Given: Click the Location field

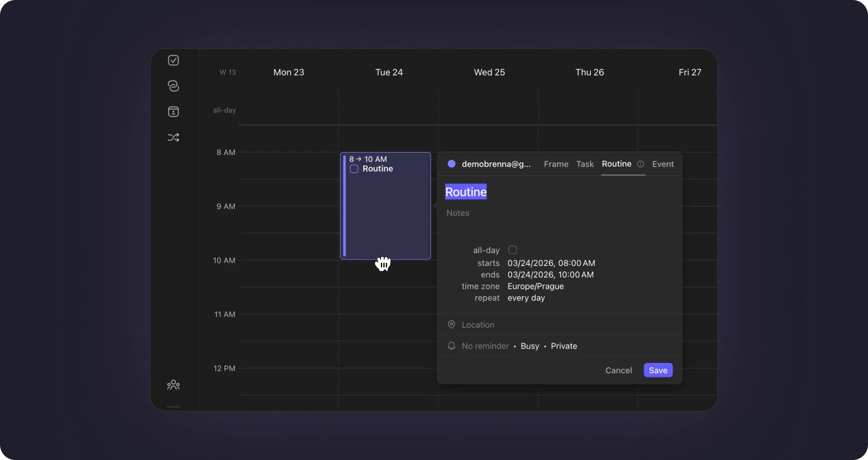Looking at the screenshot, I should [x=478, y=325].
